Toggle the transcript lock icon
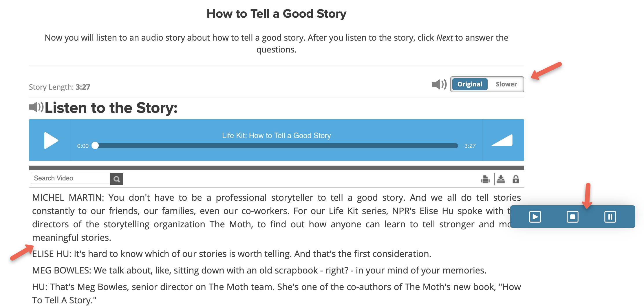The height and width of the screenshot is (308, 644). pyautogui.click(x=516, y=179)
